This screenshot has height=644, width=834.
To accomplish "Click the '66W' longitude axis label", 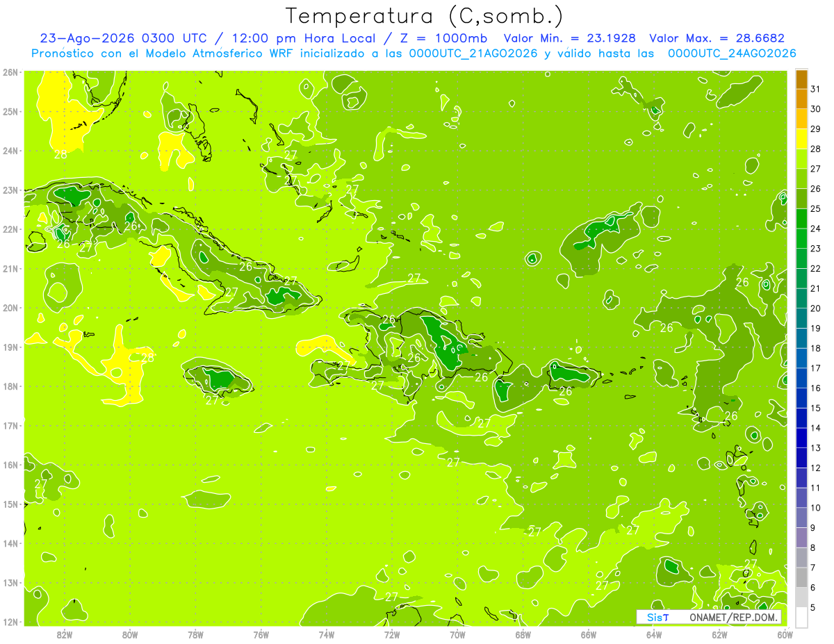I will [589, 634].
